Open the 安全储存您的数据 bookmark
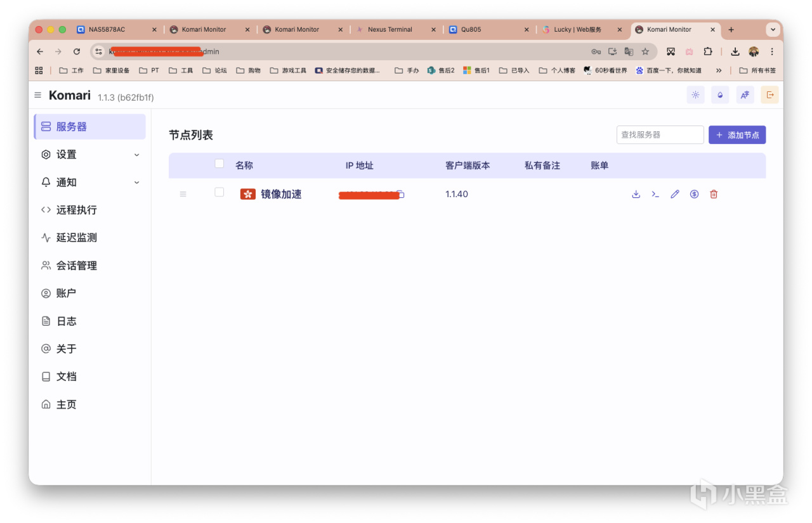This screenshot has height=523, width=812. pos(348,70)
